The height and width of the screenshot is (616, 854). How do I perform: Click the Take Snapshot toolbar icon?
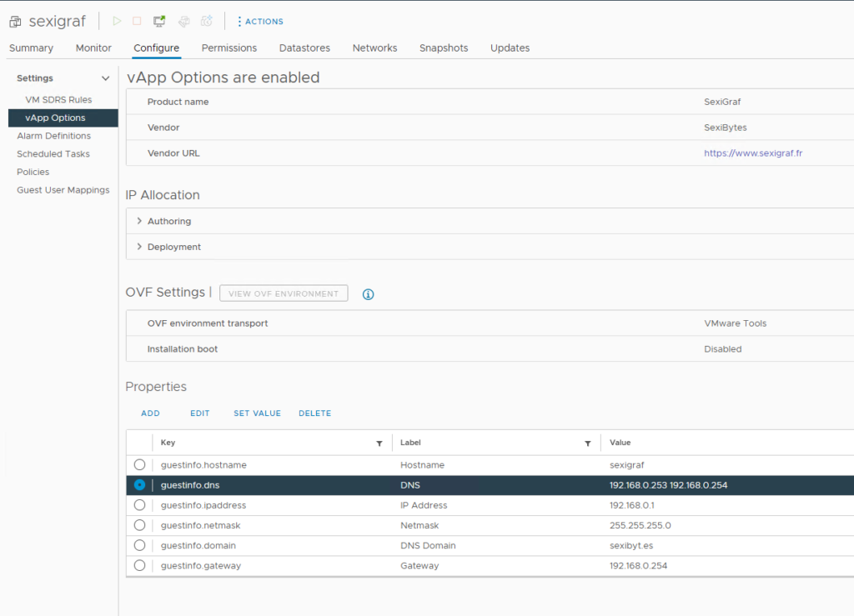tap(207, 21)
